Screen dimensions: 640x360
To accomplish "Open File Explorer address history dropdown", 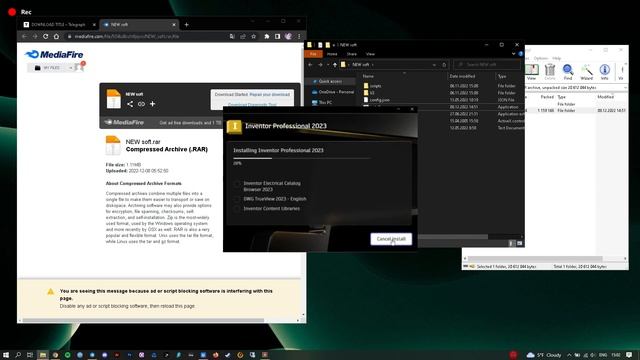I will tap(434, 64).
